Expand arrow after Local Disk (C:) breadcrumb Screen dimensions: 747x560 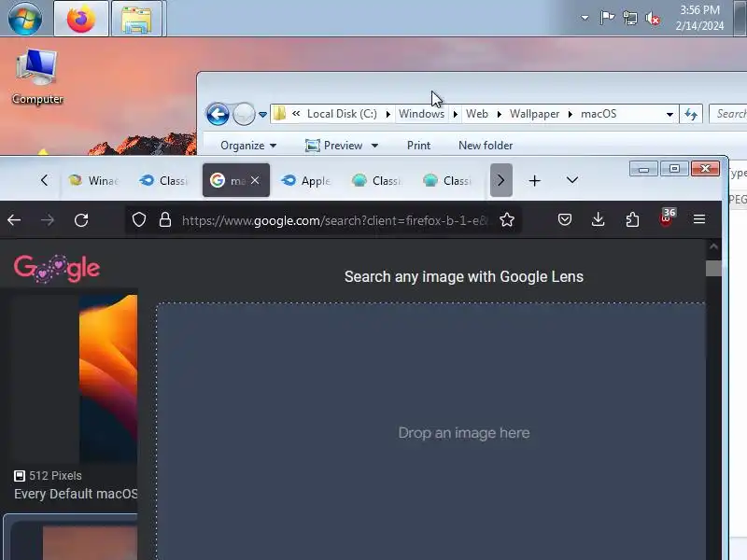point(388,114)
